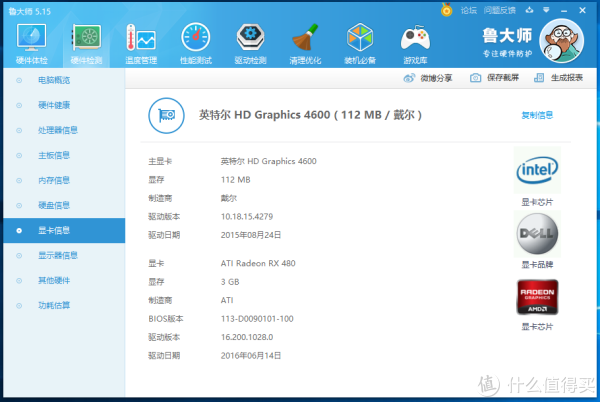
Task: Click the 戴尔 manufacturer value
Action: [229, 198]
